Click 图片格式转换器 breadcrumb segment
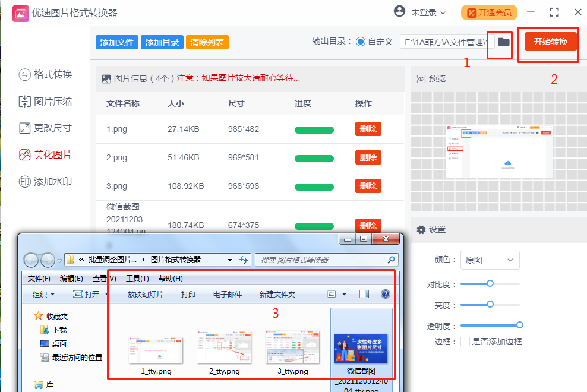The width and height of the screenshot is (587, 392). point(176,260)
